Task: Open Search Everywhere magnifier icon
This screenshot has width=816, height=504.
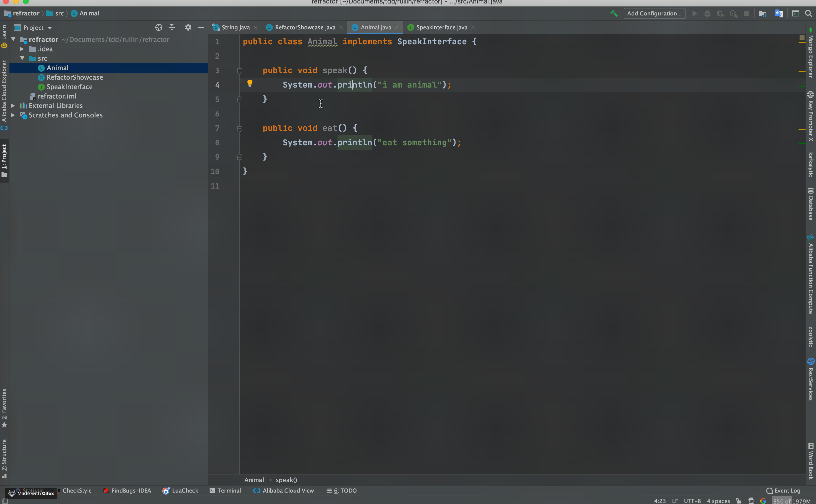Action: click(808, 13)
